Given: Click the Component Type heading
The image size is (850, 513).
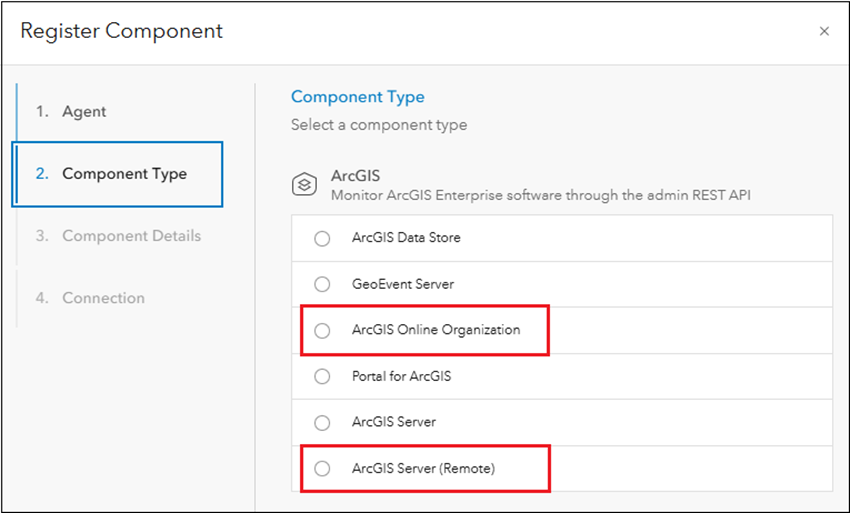Looking at the screenshot, I should click(x=357, y=97).
